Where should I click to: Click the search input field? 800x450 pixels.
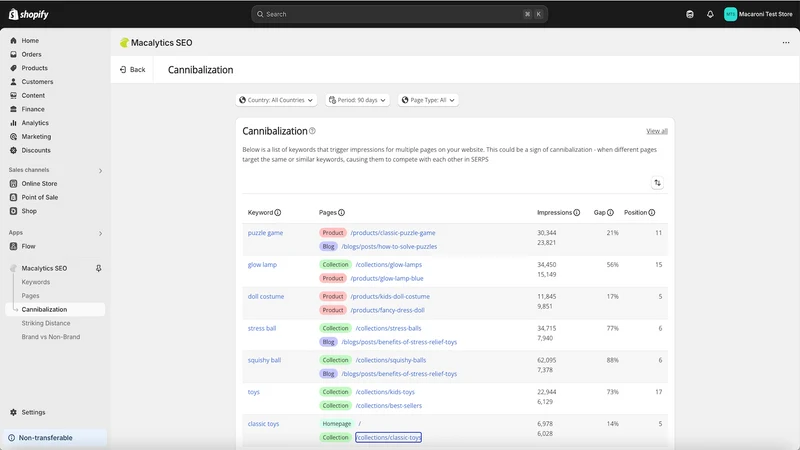click(399, 14)
